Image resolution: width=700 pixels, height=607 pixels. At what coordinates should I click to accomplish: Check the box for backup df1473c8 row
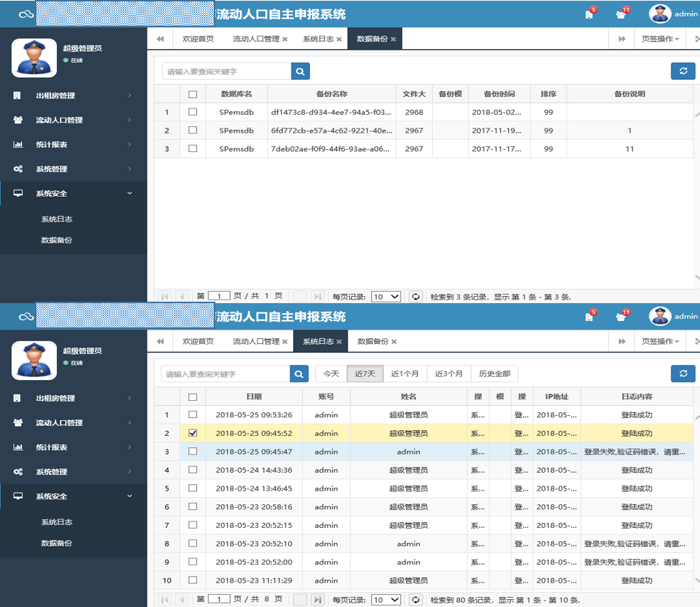coord(192,112)
